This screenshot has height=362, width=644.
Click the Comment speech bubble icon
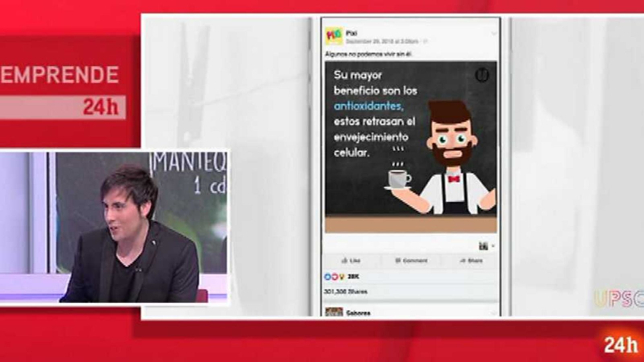tap(398, 261)
